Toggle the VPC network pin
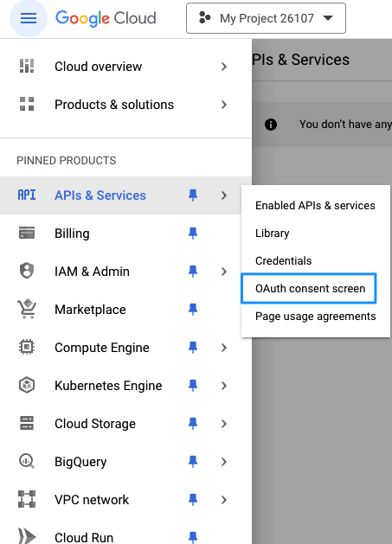Viewport: 392px width, 544px height. point(193,500)
